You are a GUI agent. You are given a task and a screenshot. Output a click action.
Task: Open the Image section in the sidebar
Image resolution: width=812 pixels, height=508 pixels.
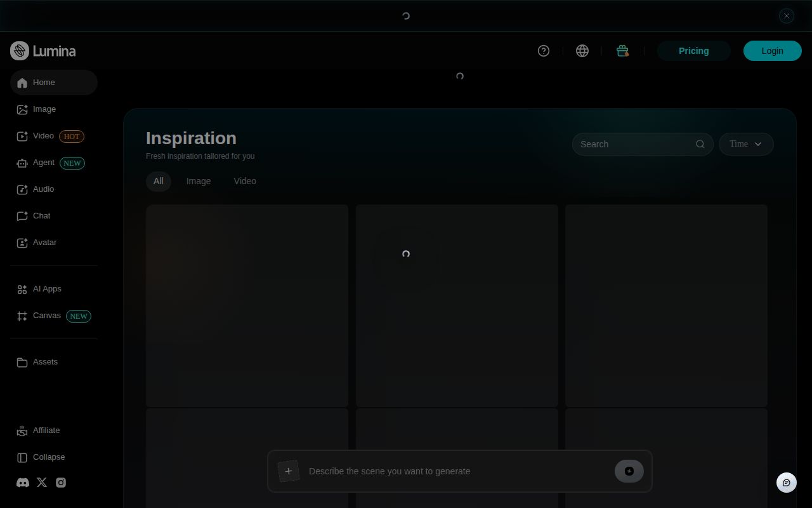54,109
